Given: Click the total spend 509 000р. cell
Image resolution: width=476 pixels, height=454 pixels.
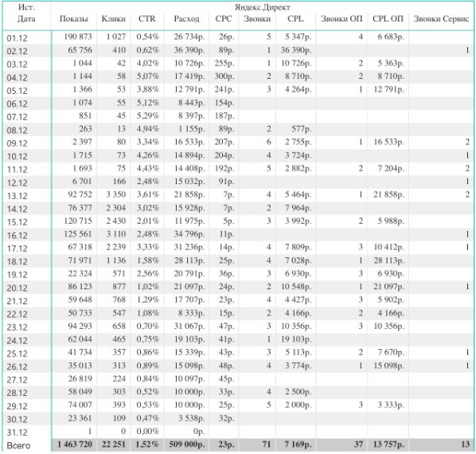Looking at the screenshot, I should 187,444.
